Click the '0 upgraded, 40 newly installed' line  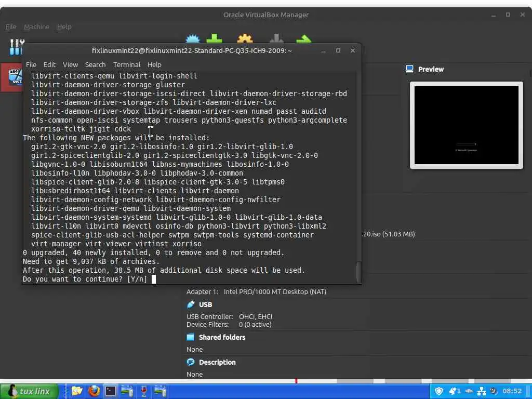[x=153, y=253]
